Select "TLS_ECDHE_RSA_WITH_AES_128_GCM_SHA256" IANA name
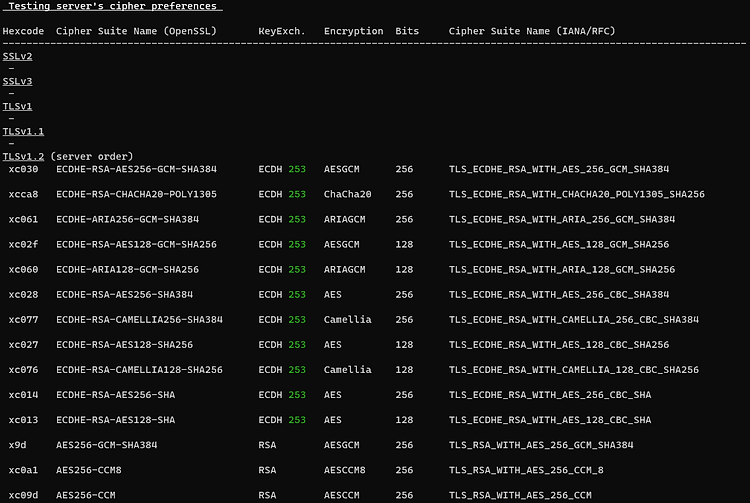The height and width of the screenshot is (503, 750). tap(559, 244)
